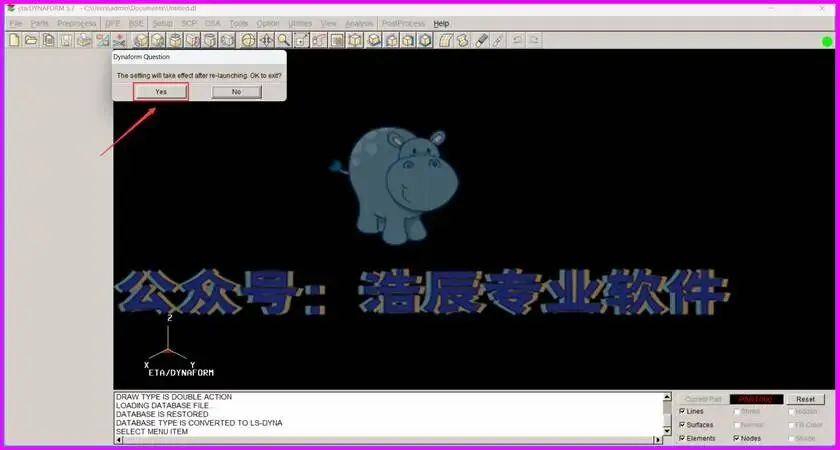Toggle the Nodes checkbox
The height and width of the screenshot is (450, 840).
(x=737, y=438)
